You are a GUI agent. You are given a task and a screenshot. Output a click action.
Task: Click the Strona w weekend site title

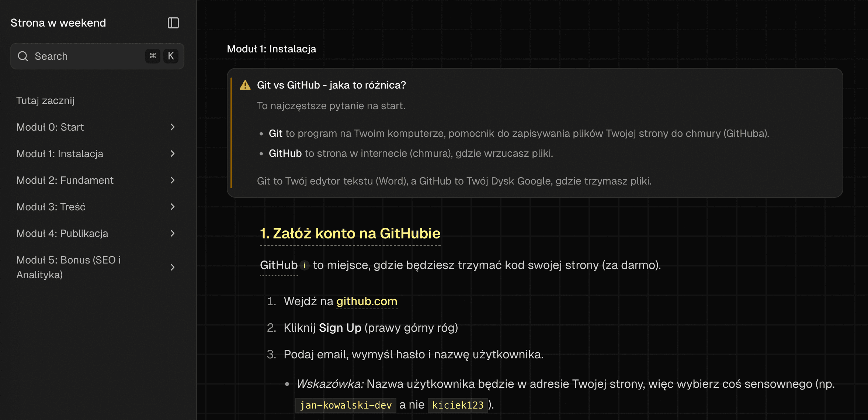tap(58, 23)
